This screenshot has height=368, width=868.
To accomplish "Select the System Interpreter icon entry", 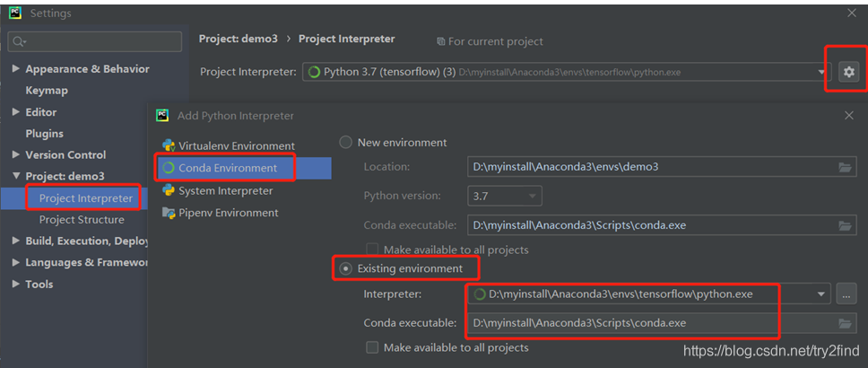I will (169, 190).
